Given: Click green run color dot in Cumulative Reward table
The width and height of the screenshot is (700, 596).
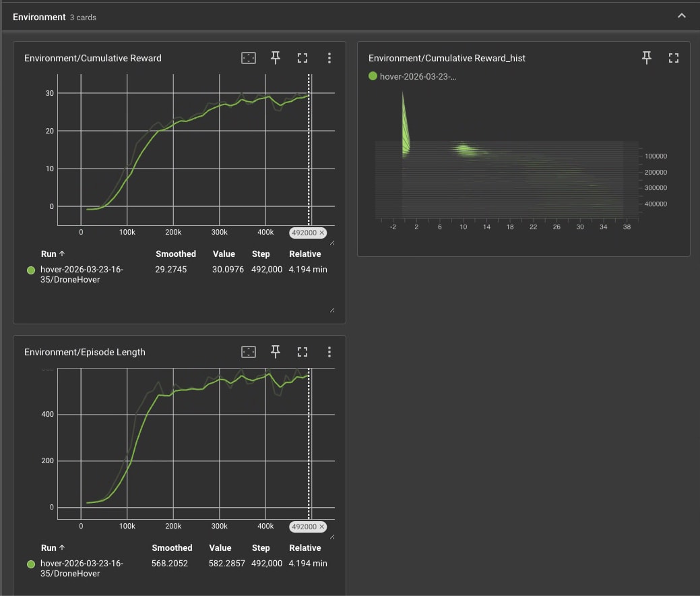Looking at the screenshot, I should point(31,270).
